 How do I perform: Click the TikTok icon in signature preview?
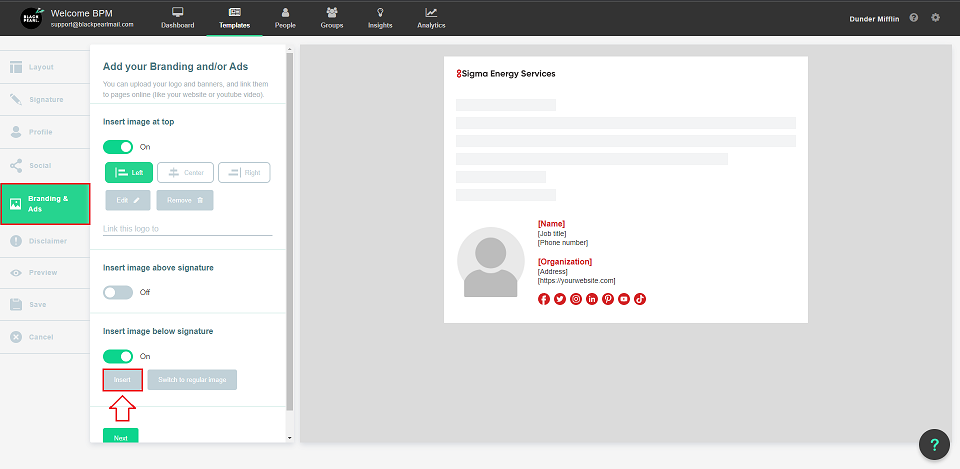tap(640, 299)
